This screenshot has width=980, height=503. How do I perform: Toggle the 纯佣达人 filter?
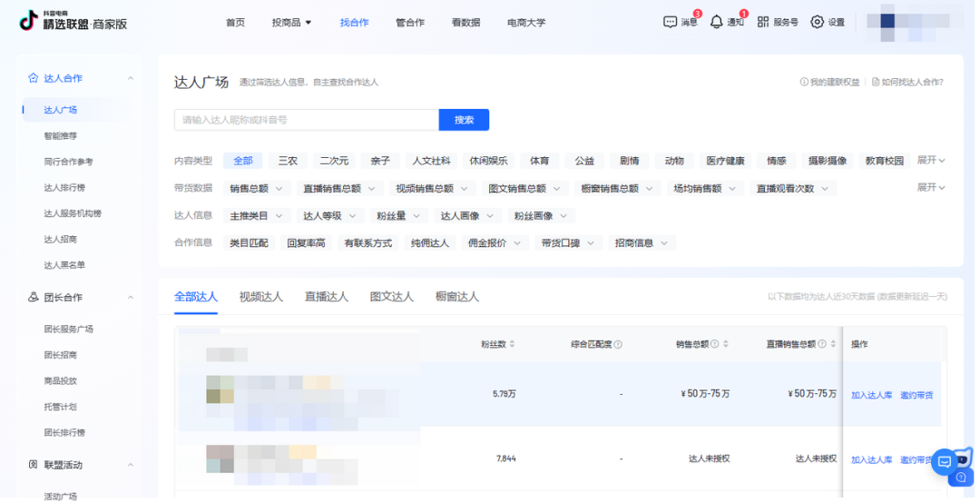(430, 242)
